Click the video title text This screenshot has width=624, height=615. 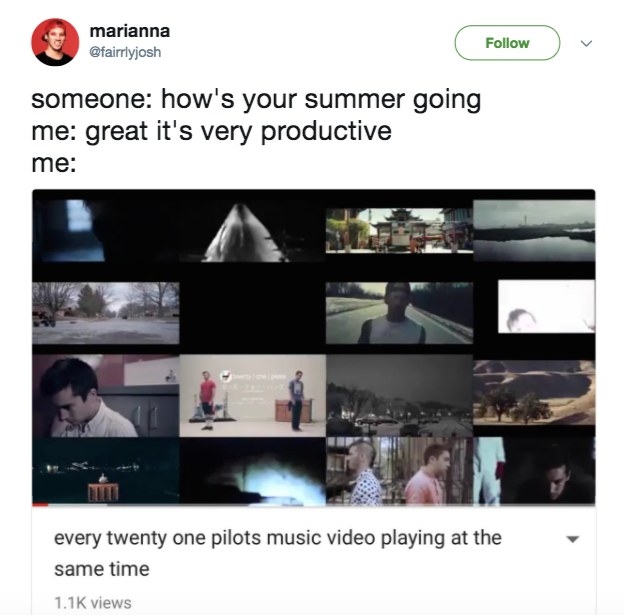(x=278, y=553)
